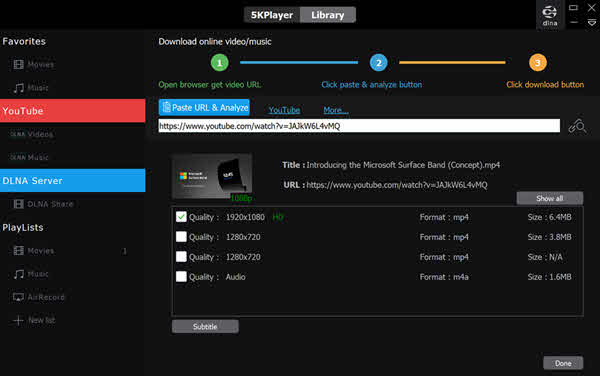600x376 pixels.
Task: Open AirRecord sidebar entry
Action: pos(46,297)
